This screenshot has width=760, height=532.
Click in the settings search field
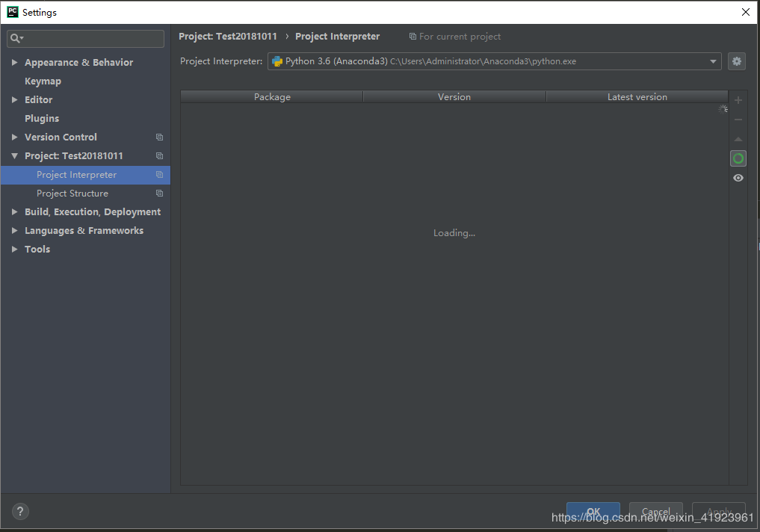85,38
